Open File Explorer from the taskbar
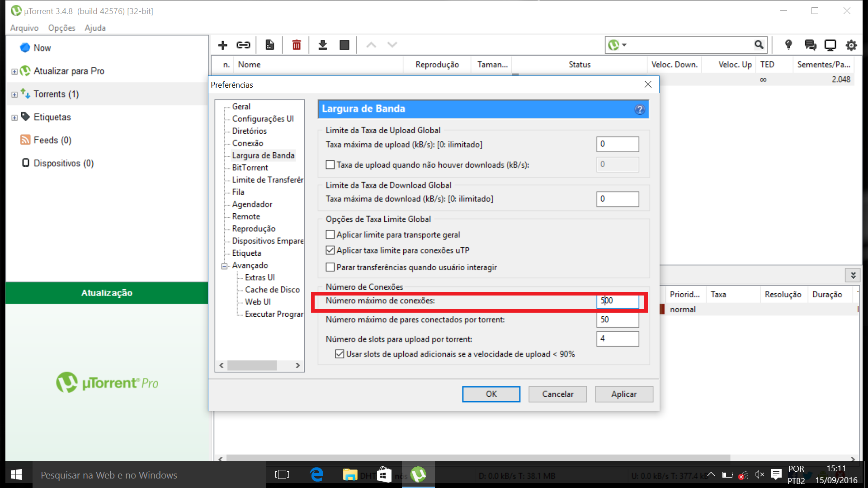The width and height of the screenshot is (868, 488). point(350,474)
